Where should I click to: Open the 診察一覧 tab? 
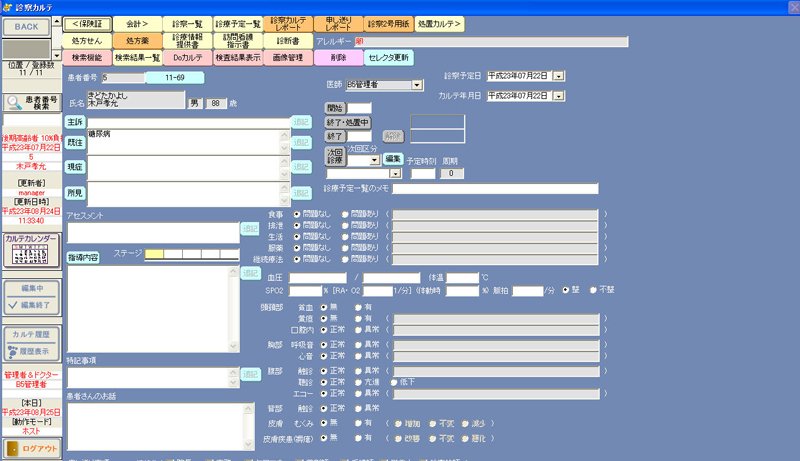pos(188,24)
